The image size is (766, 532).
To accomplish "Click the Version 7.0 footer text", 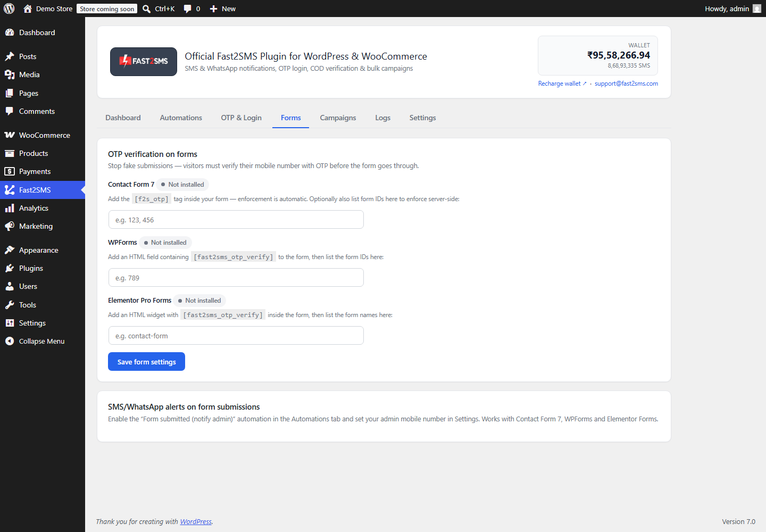I will [x=738, y=521].
